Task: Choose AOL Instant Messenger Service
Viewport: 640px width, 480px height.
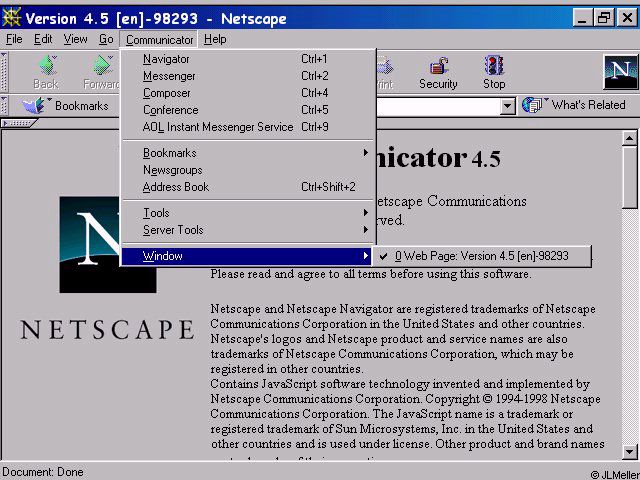Action: point(249,127)
